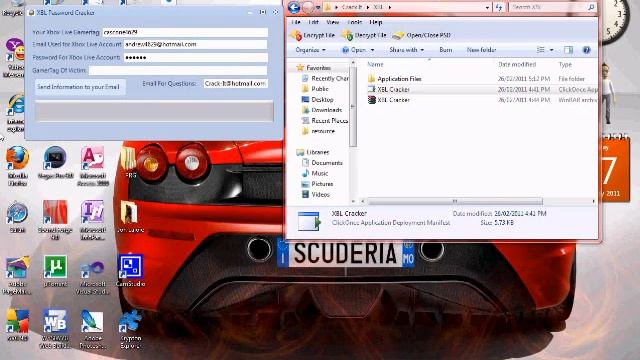Open the view options dropdown arrow
The width and height of the screenshot is (640, 360).
pyautogui.click(x=551, y=50)
